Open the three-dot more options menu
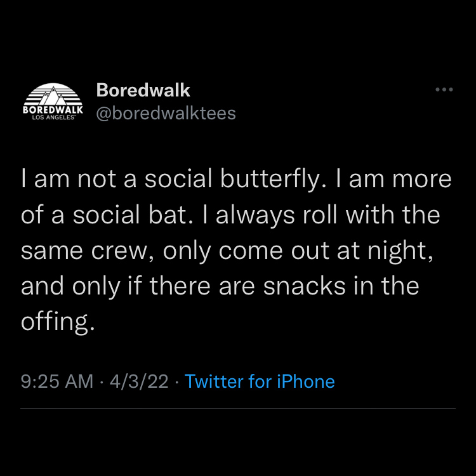Image resolution: width=476 pixels, height=476 pixels. [444, 89]
